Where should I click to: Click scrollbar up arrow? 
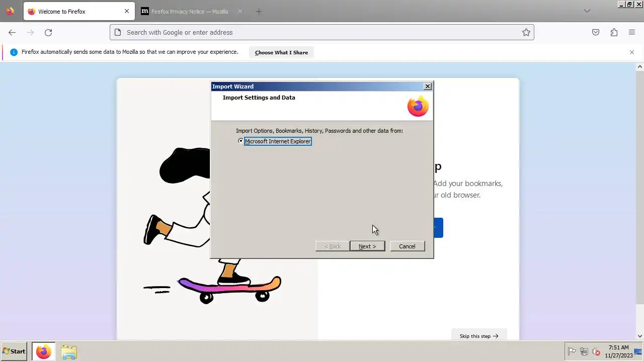(x=640, y=66)
